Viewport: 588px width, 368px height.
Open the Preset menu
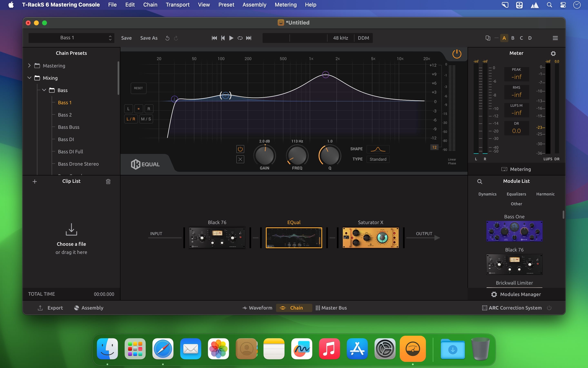226,5
